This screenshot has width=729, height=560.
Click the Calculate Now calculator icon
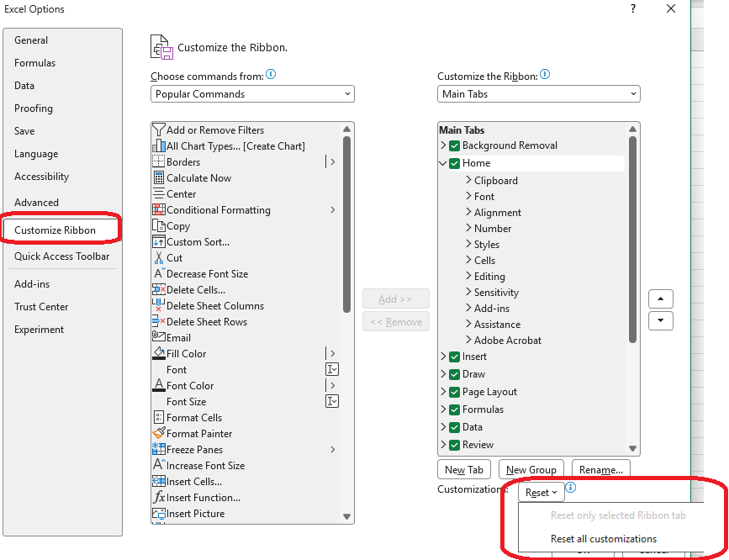coord(159,178)
